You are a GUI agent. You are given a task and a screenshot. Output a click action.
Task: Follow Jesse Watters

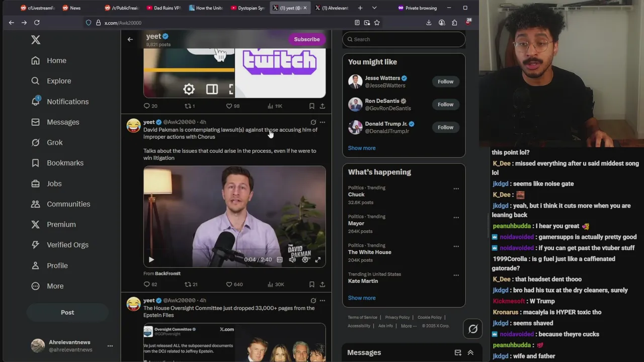pyautogui.click(x=445, y=81)
